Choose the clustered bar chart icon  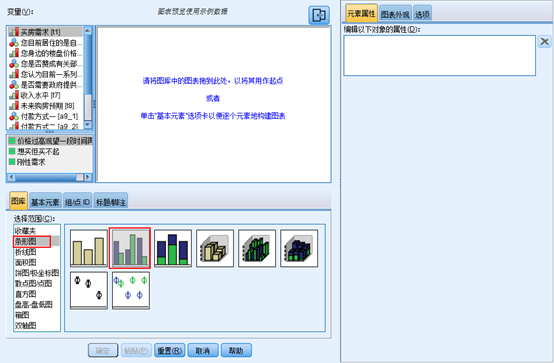(130, 248)
